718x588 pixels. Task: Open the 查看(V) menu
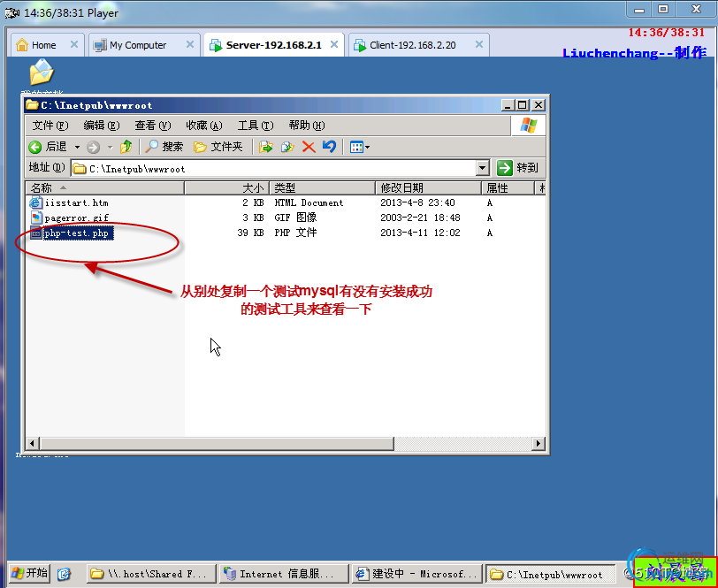point(153,126)
